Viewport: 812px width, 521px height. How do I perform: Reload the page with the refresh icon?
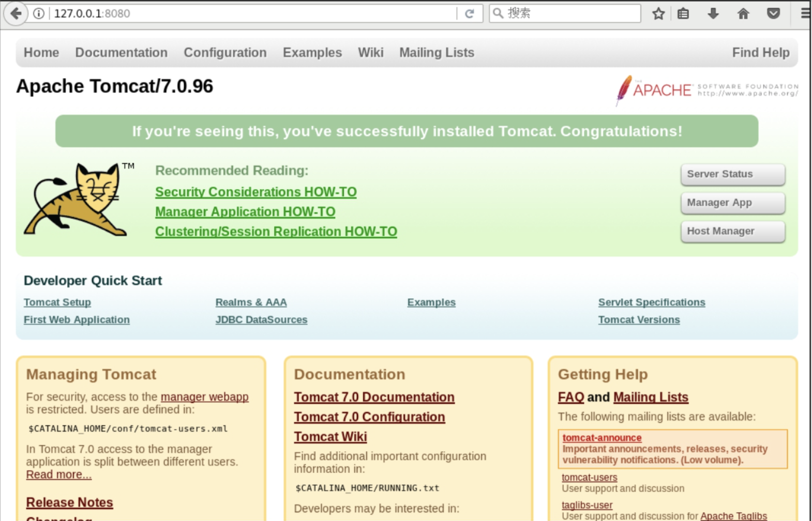(x=470, y=13)
